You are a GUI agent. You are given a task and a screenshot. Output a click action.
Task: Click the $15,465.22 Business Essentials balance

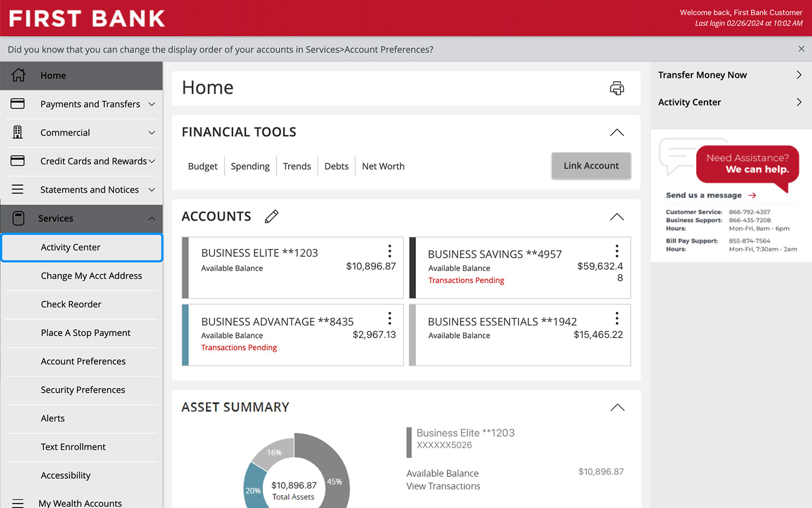598,334
